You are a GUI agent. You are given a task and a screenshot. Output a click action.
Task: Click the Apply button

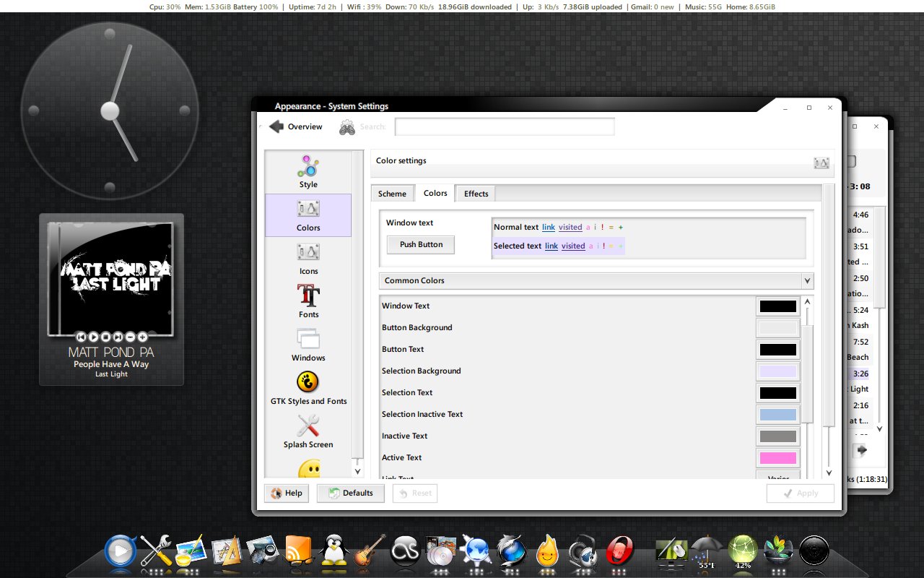(801, 493)
